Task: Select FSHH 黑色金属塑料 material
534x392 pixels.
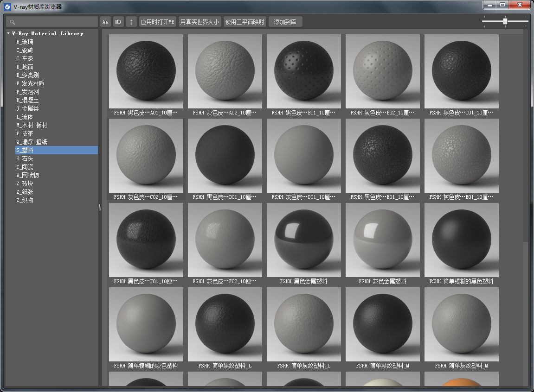Action: coord(304,240)
